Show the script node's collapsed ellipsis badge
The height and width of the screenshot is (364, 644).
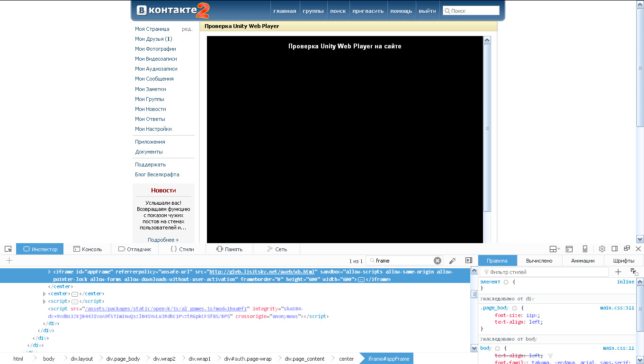(x=75, y=301)
